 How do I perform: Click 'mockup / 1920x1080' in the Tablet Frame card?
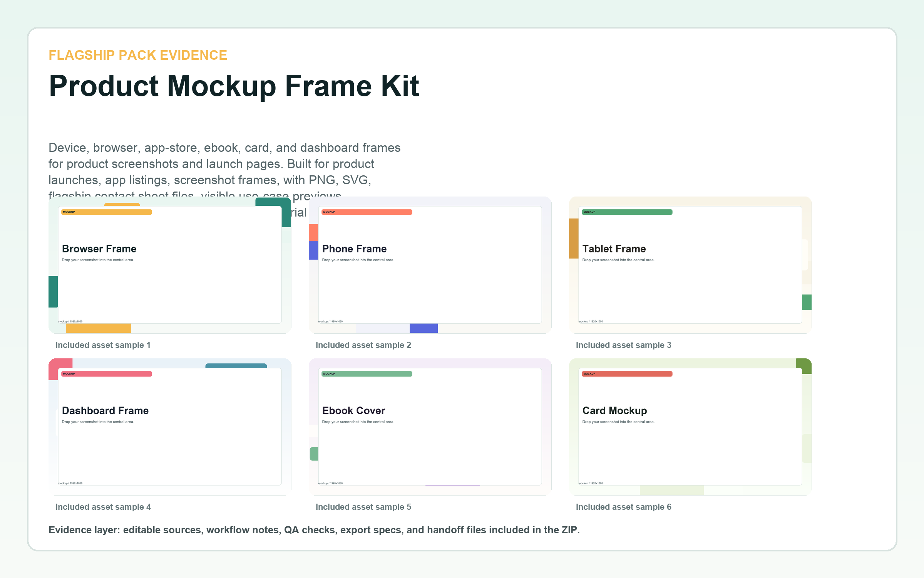[591, 321]
